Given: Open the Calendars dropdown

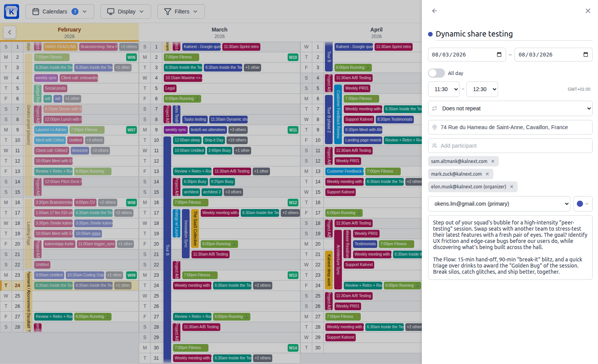Looking at the screenshot, I should [60, 12].
